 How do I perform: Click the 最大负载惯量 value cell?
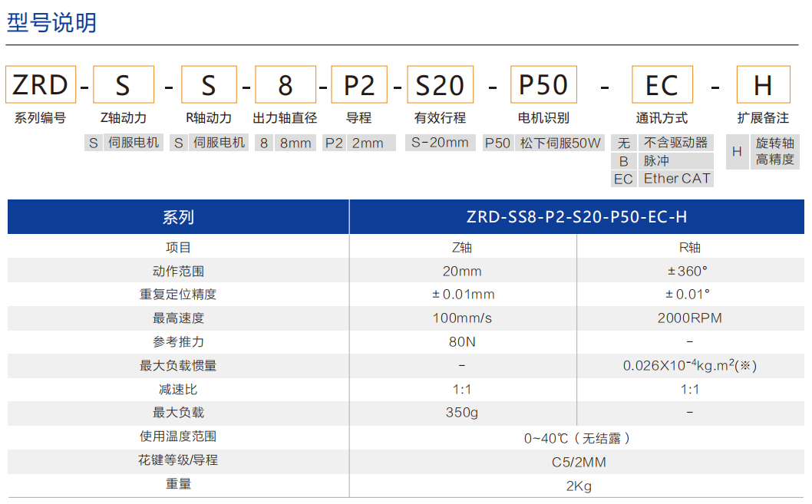point(689,366)
